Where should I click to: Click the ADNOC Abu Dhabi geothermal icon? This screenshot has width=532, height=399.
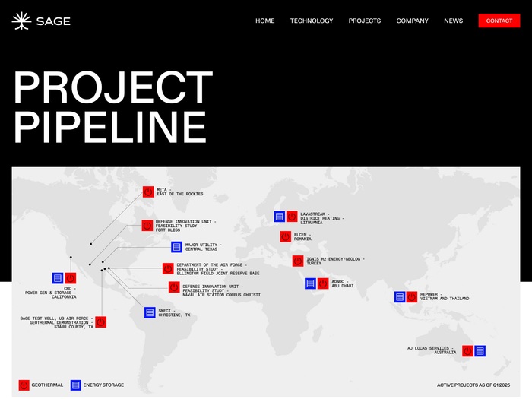tap(323, 283)
